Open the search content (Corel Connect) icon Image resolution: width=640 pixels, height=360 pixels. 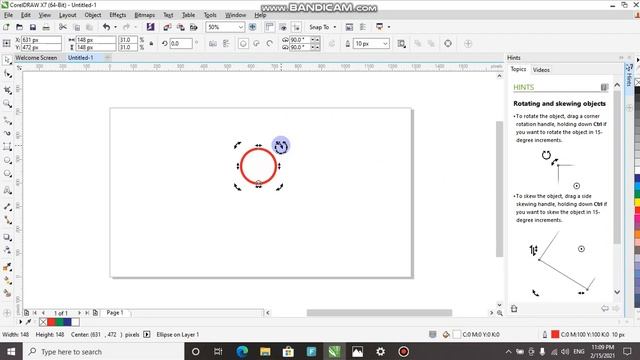click(151, 27)
